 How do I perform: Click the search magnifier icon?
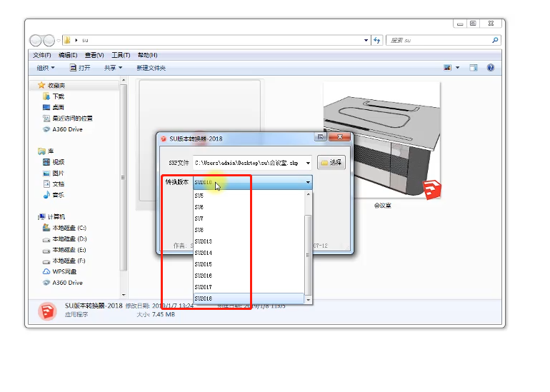495,40
